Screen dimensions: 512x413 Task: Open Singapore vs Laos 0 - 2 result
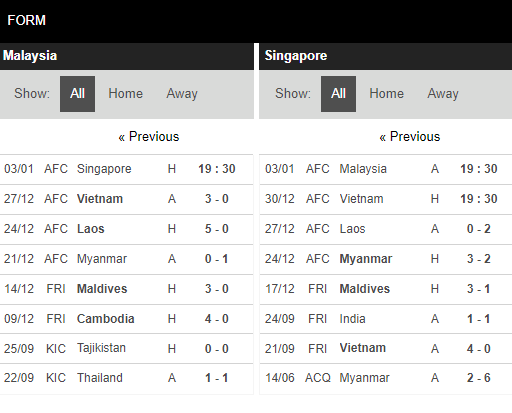(x=386, y=229)
